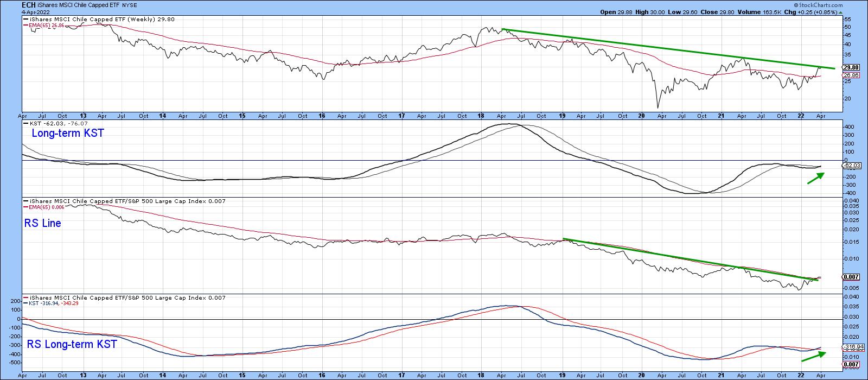Click the 'RS Long-term KST' panel label
Image resolution: width=868 pixels, height=380 pixels.
(72, 344)
